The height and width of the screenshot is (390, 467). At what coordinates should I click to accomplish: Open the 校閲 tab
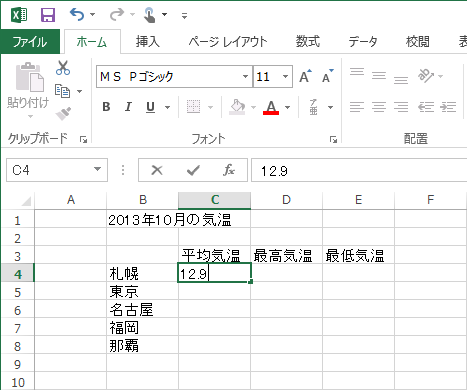click(x=417, y=42)
